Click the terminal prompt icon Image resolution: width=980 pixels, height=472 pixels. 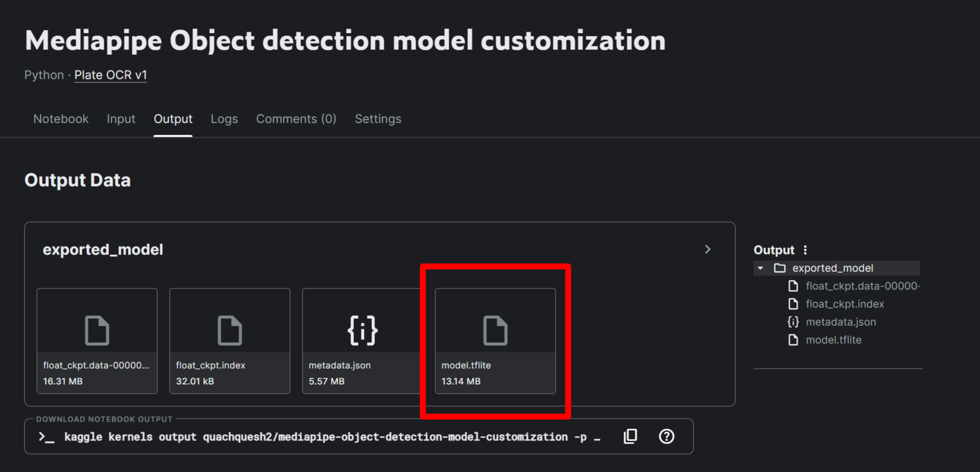[46, 437]
